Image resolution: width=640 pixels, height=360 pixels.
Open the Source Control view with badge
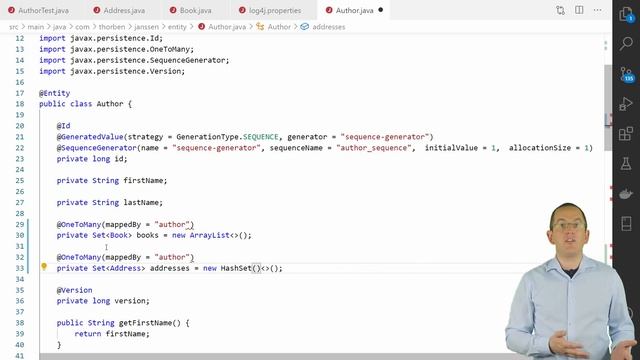(x=626, y=74)
